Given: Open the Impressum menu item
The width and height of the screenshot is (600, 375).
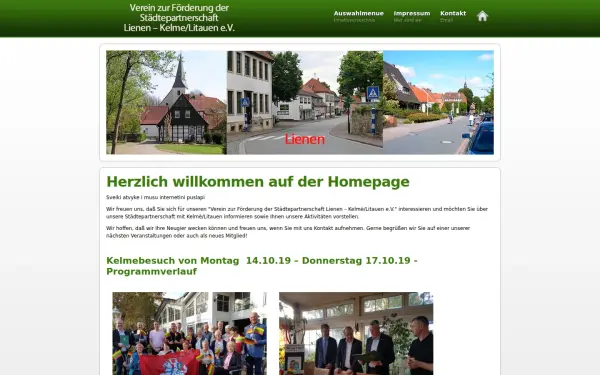Looking at the screenshot, I should (412, 16).
